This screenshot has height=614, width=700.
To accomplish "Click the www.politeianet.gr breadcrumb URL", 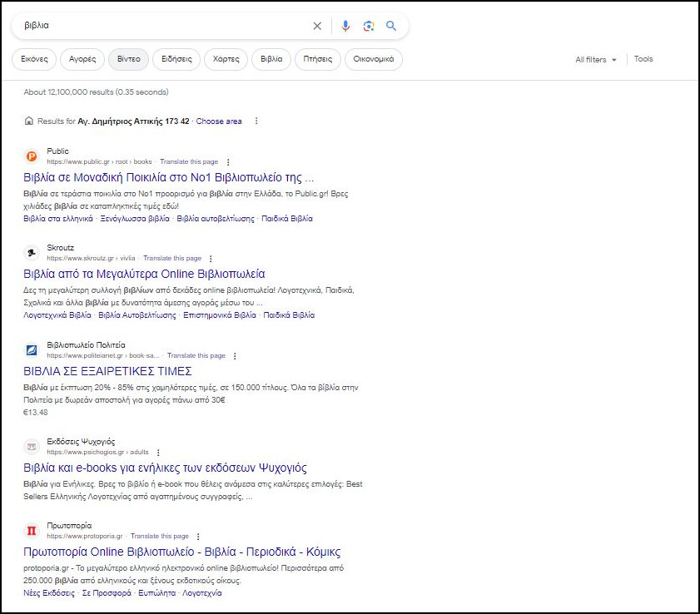I will 102,355.
